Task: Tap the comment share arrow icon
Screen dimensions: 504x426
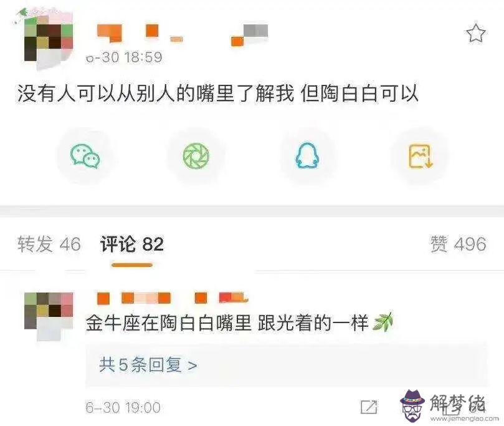Action: click(369, 407)
